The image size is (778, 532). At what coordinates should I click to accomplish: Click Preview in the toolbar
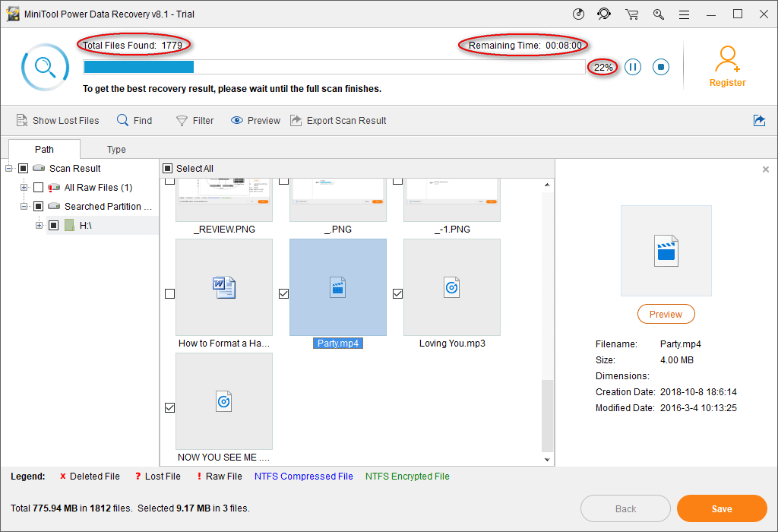[255, 121]
